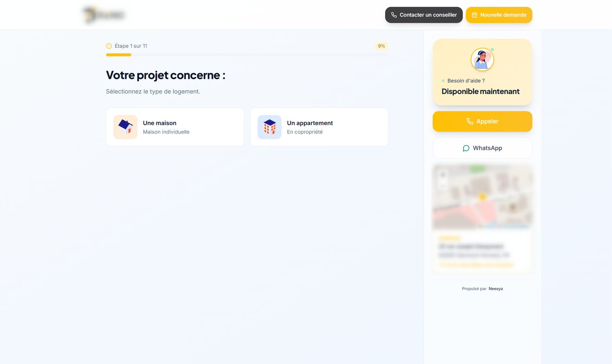Click the Nouvelle demande button

pyautogui.click(x=499, y=15)
